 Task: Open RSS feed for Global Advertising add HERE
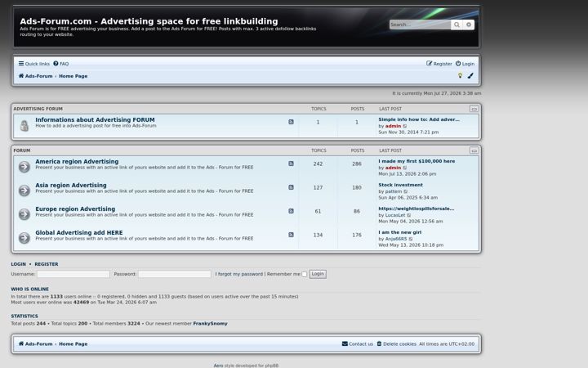(x=291, y=235)
